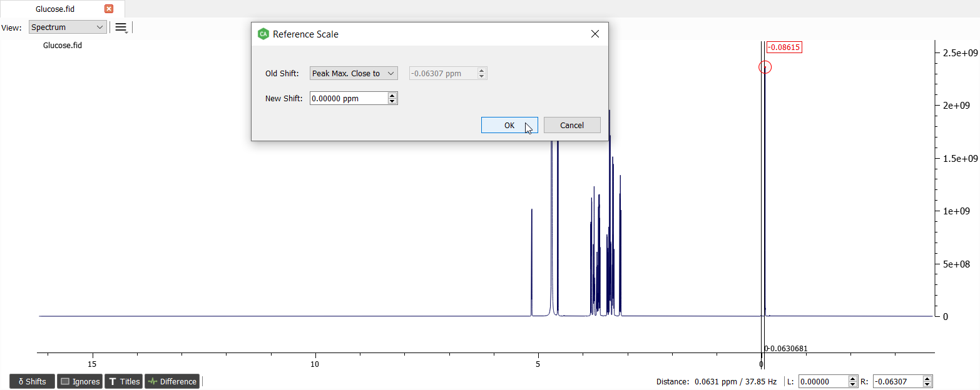Close the Glucose.fid tab with red X
Image resolution: width=980 pixels, height=390 pixels.
click(109, 9)
